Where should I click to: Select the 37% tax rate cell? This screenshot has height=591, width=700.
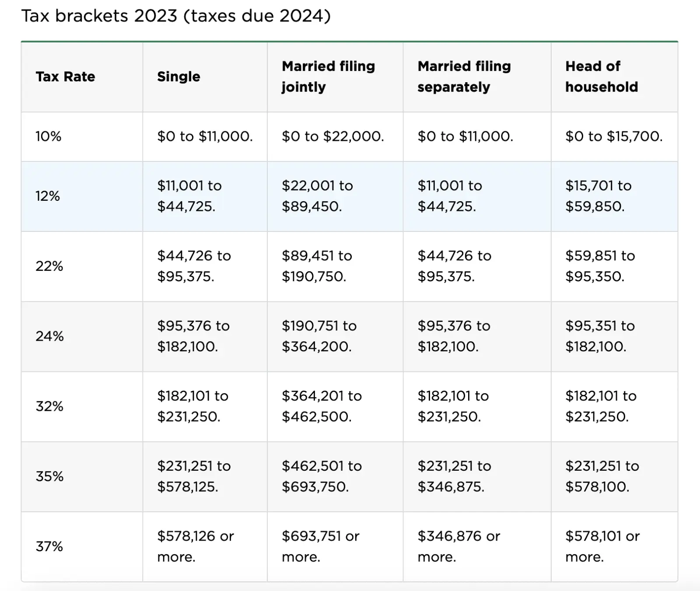pos(49,546)
